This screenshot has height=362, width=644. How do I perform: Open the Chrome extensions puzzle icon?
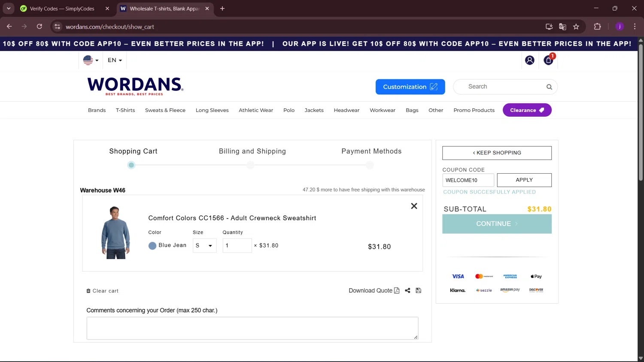pyautogui.click(x=597, y=27)
